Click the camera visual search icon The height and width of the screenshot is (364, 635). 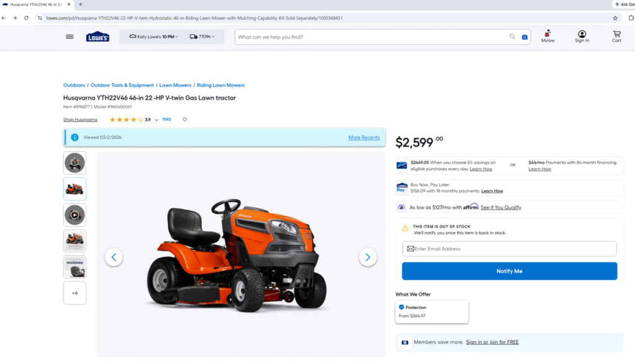point(525,37)
